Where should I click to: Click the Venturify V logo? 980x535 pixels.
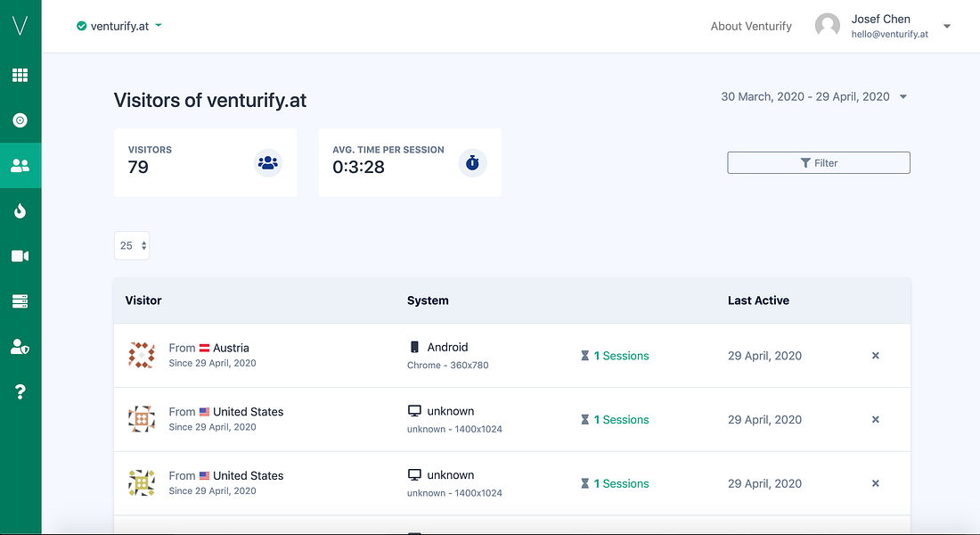coord(20,26)
